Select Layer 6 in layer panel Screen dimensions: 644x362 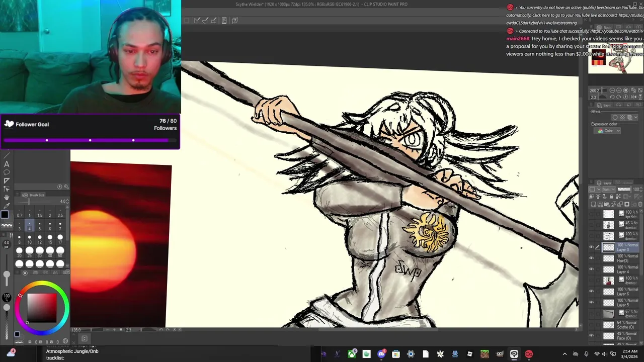[622, 292]
